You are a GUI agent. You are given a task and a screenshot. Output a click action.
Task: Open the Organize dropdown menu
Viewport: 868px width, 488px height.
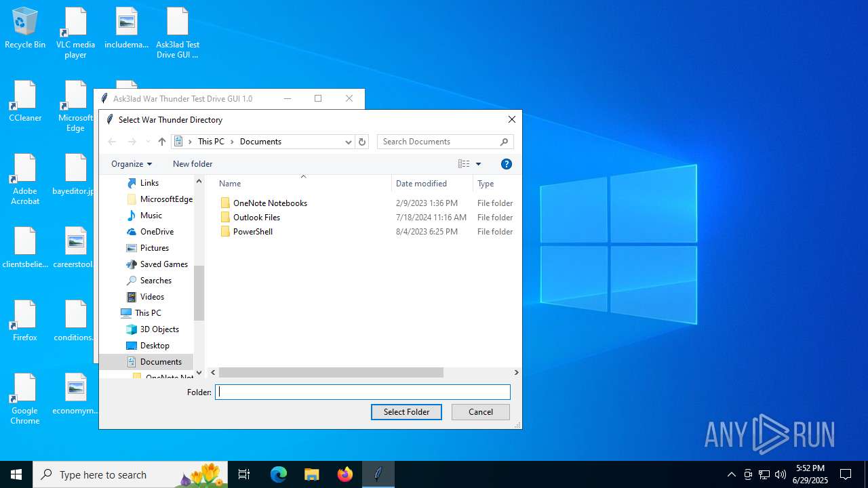[x=132, y=164]
